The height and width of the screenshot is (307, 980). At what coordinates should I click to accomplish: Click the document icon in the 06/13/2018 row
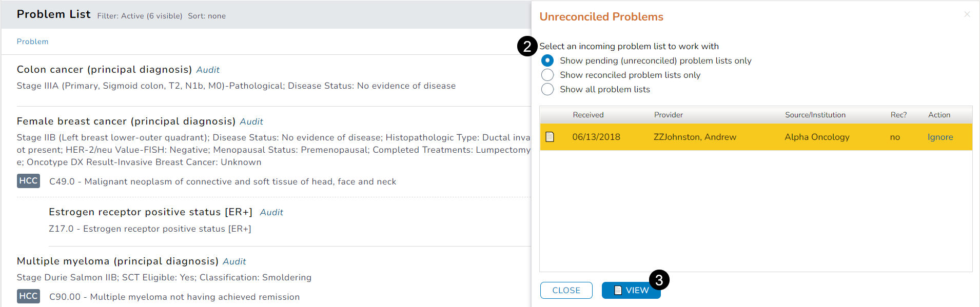point(550,137)
